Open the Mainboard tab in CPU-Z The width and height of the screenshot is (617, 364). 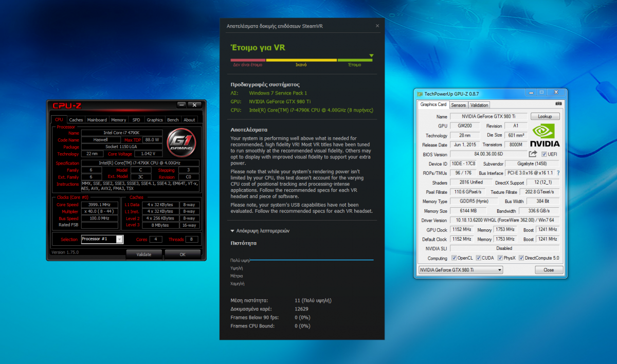point(97,120)
